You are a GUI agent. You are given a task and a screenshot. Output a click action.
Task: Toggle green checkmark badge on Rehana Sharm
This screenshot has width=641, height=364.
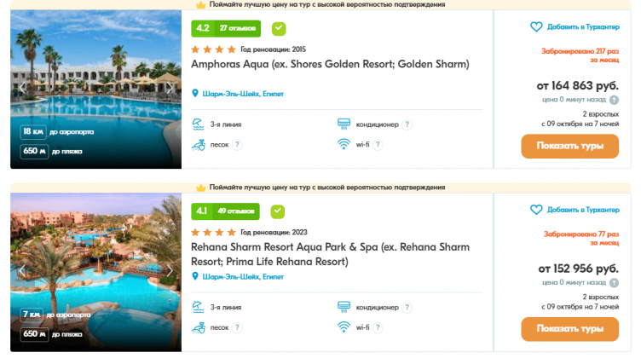279,211
